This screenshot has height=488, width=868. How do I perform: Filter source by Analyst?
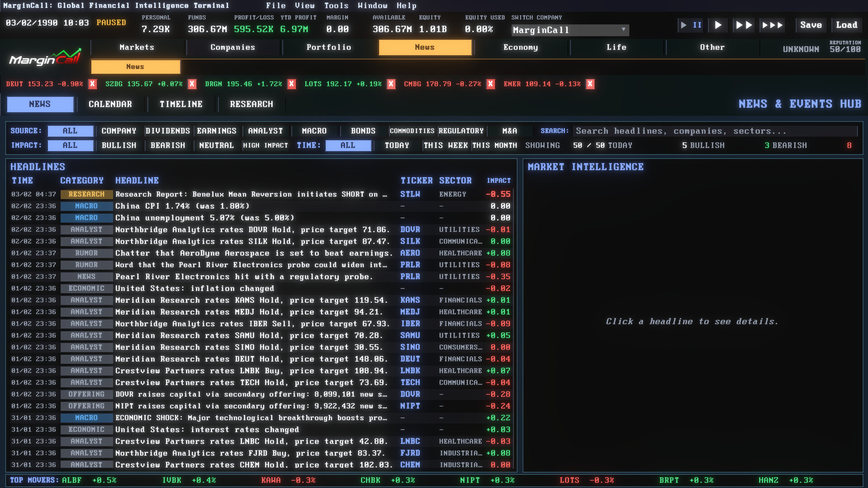[265, 131]
